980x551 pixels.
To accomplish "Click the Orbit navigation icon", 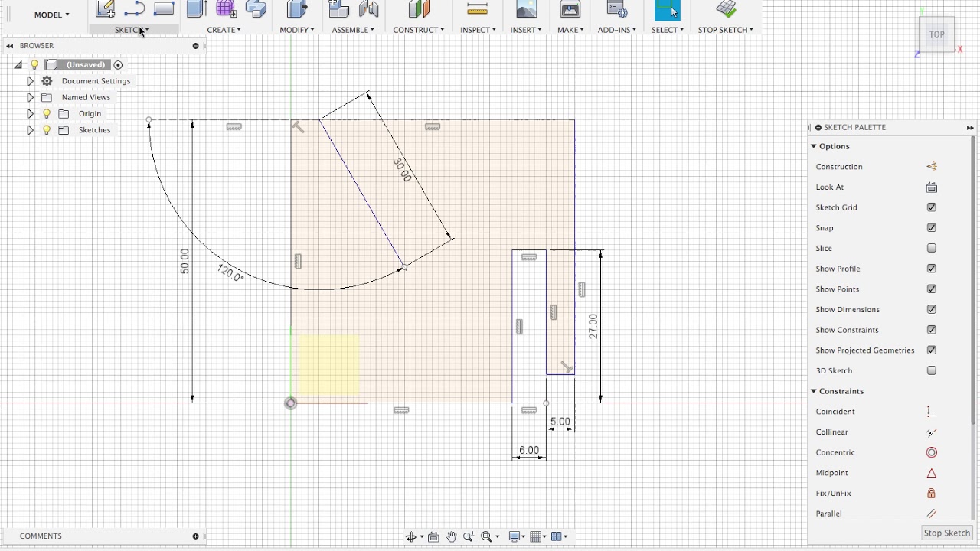I will pyautogui.click(x=411, y=536).
